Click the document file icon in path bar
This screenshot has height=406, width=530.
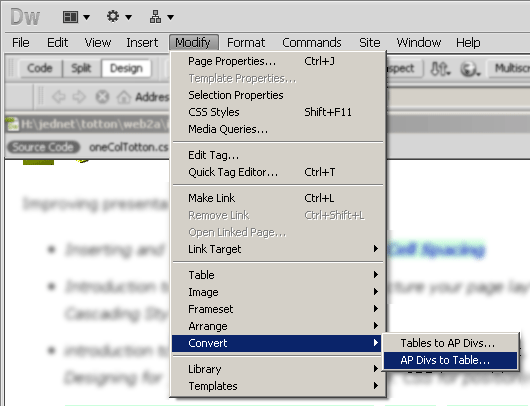pos(13,124)
